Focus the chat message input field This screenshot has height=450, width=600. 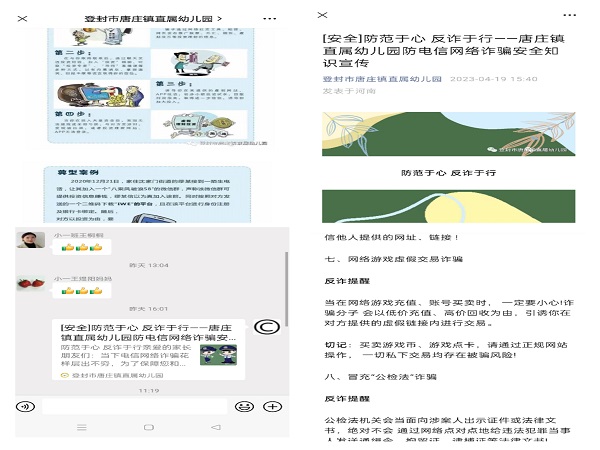[x=135, y=406]
